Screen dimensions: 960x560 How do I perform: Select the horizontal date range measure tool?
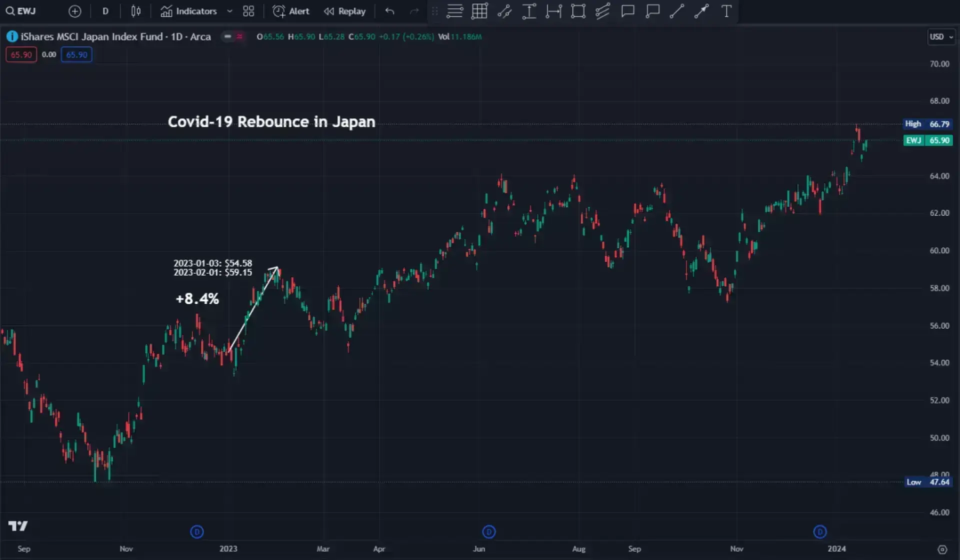[553, 11]
